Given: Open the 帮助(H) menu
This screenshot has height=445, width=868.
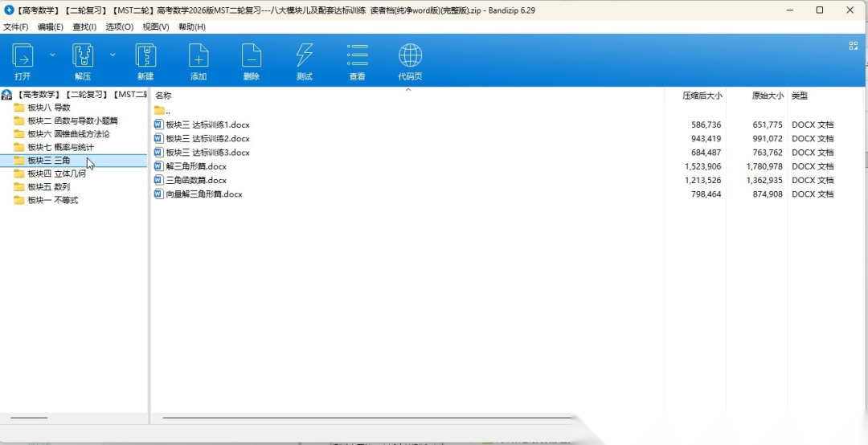Looking at the screenshot, I should click(192, 27).
